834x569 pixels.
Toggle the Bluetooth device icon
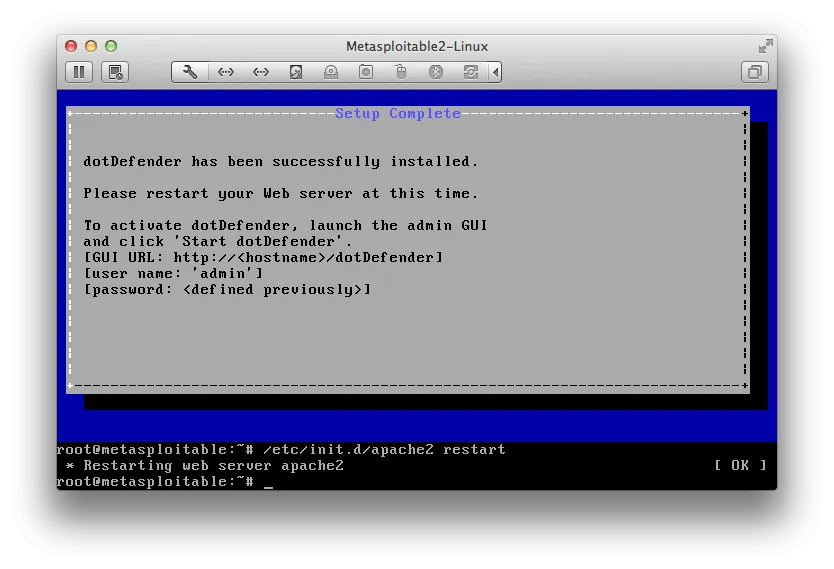point(436,72)
